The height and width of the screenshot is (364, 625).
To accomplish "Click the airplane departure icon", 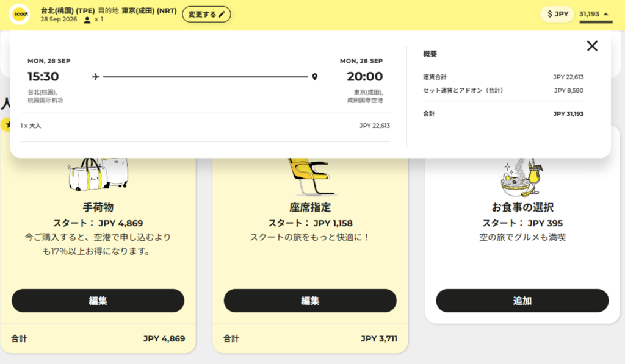I will (x=96, y=77).
